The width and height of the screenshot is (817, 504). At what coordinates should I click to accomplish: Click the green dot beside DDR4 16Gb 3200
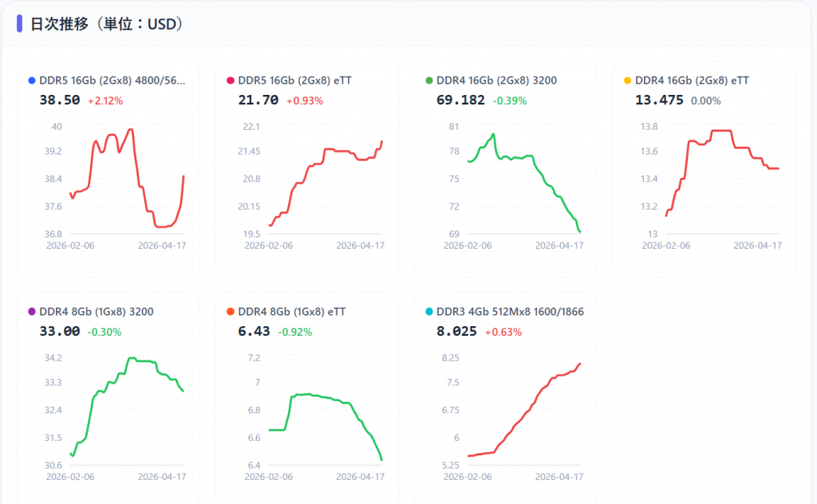pos(429,81)
